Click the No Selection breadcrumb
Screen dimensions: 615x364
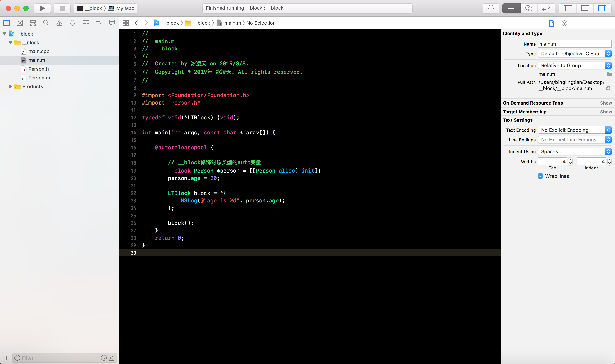click(x=261, y=23)
